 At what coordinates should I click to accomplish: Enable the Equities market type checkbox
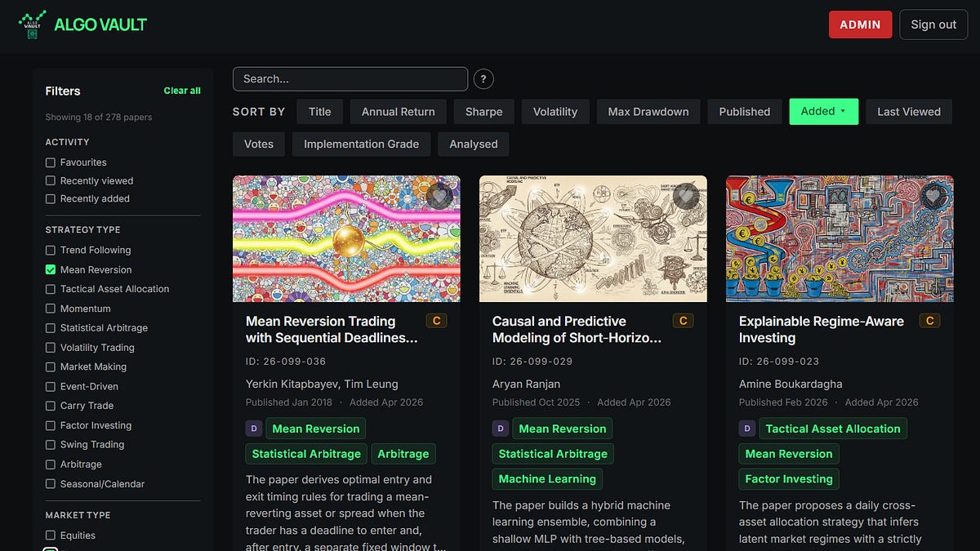(51, 535)
